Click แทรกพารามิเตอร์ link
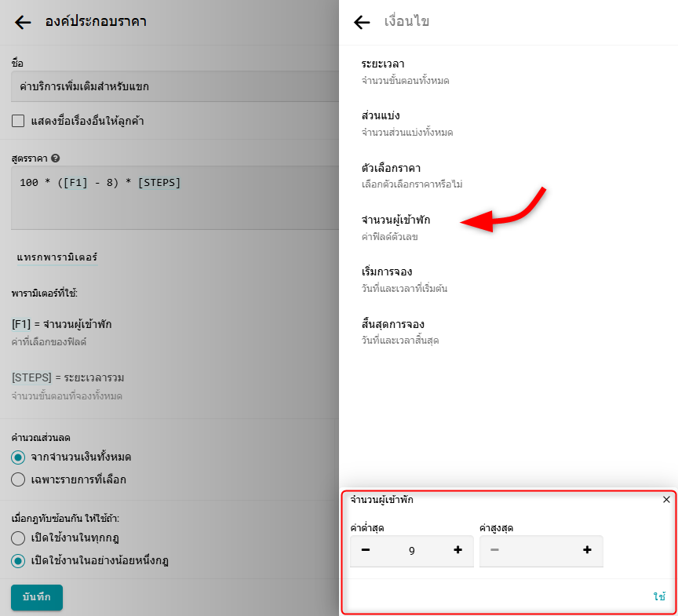This screenshot has width=678, height=616. pos(57,257)
